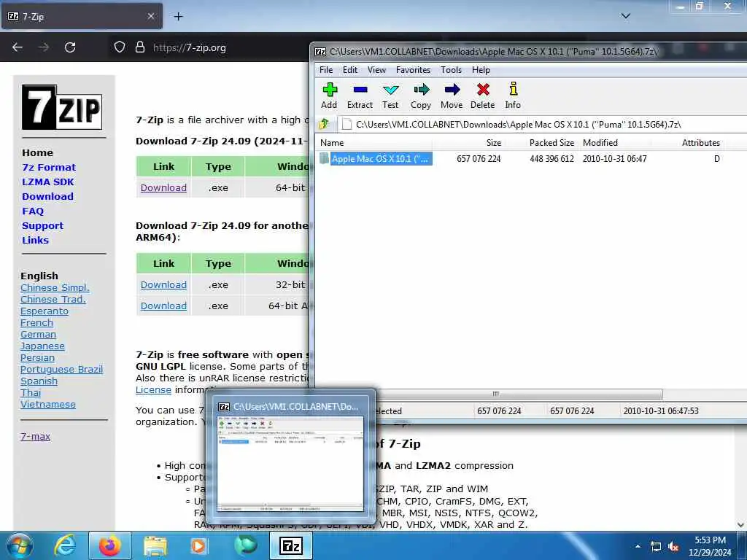Open Info from the 7-Zip toolbar
747x560 pixels.
(513, 96)
